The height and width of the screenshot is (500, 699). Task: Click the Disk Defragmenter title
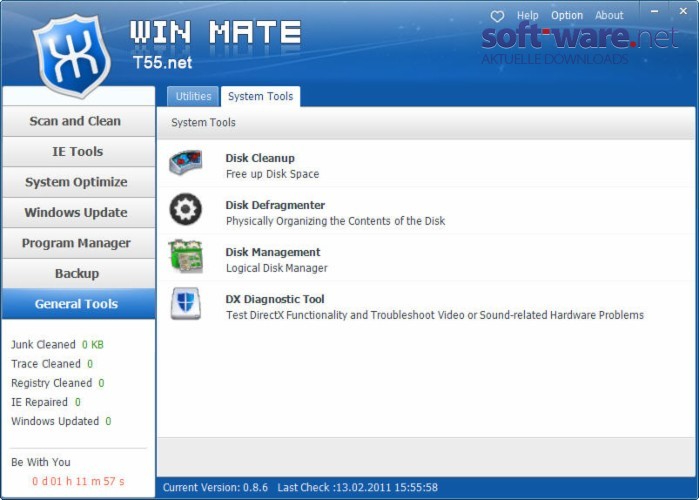pos(275,205)
